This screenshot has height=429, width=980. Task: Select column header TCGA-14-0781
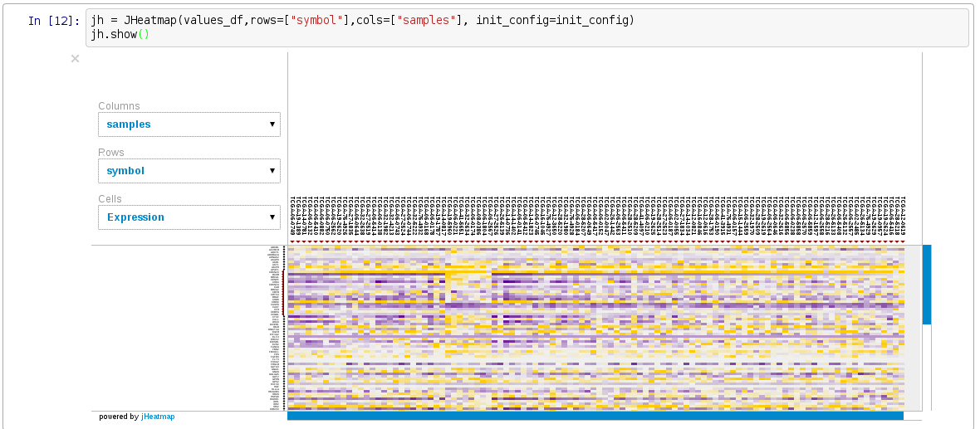click(x=304, y=216)
